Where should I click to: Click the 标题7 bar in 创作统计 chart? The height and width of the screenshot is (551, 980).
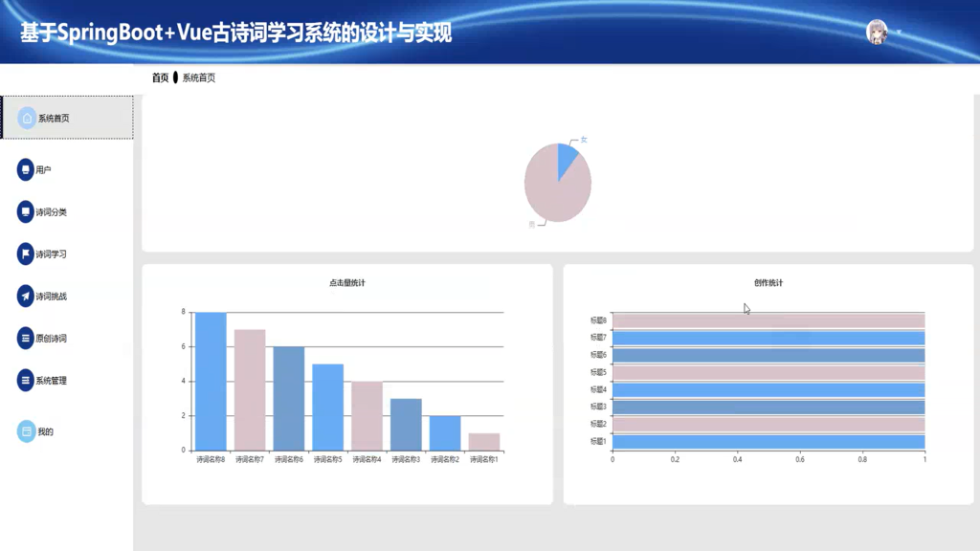768,338
